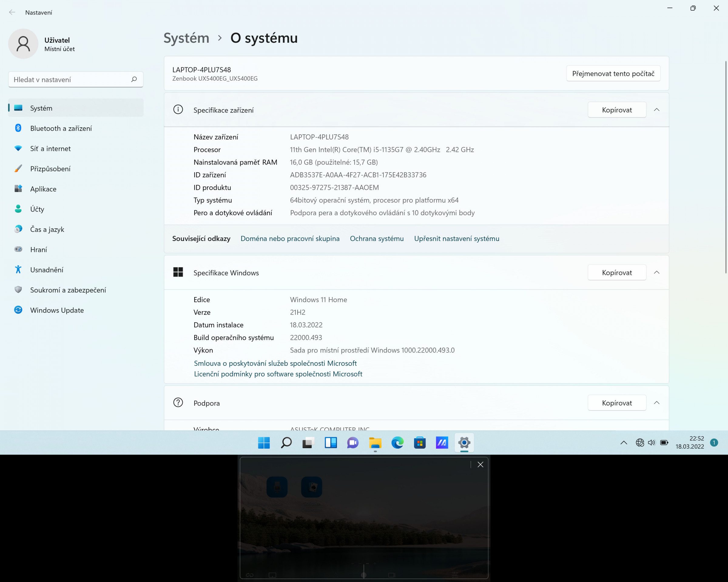Image resolution: width=728 pixels, height=582 pixels.
Task: Open Upřesnit nastavení systému link
Action: tap(457, 239)
